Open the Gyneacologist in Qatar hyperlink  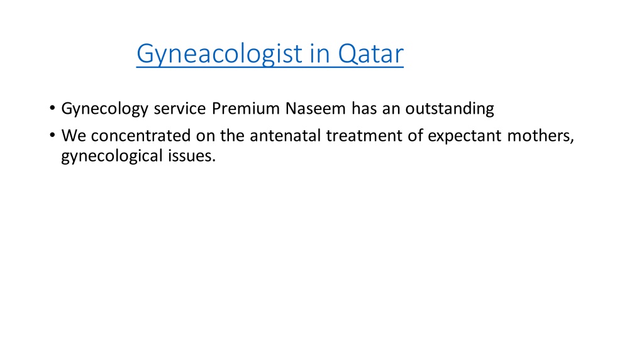[x=270, y=54]
